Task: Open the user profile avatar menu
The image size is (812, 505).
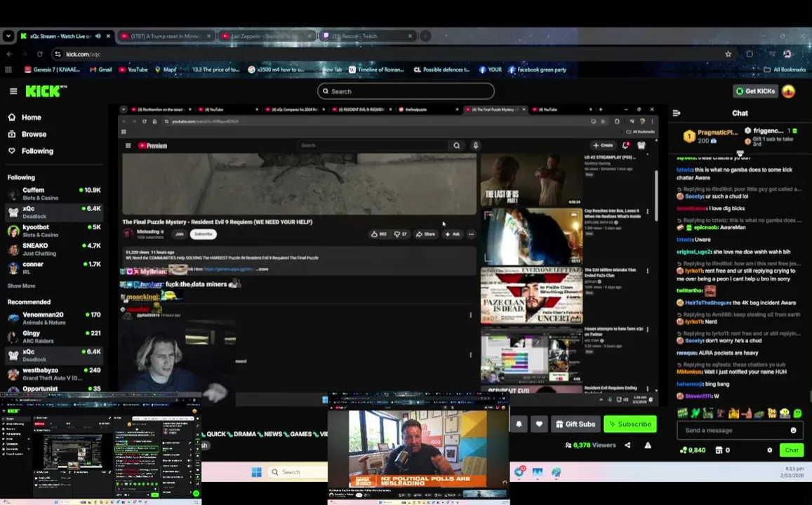Action: tap(789, 91)
